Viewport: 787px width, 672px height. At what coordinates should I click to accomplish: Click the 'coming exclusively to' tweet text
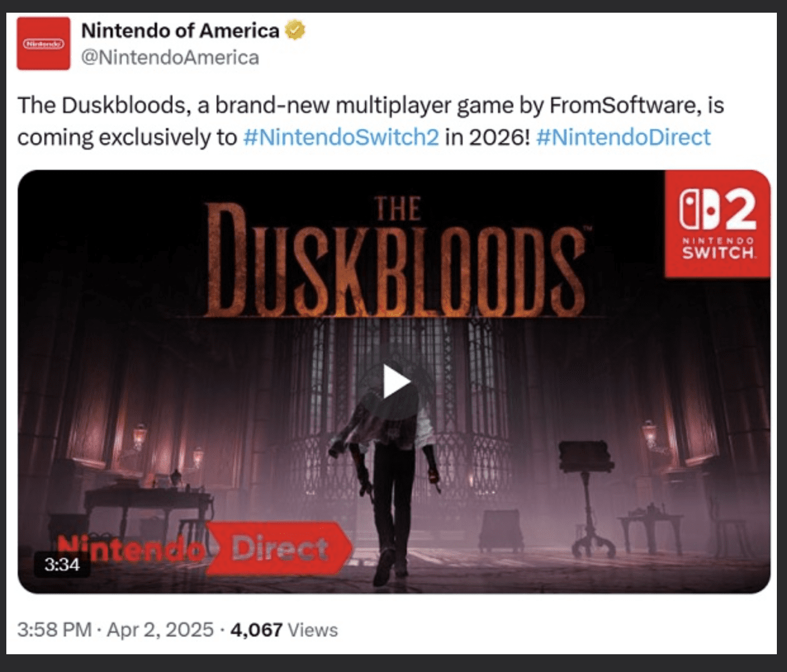tap(127, 137)
